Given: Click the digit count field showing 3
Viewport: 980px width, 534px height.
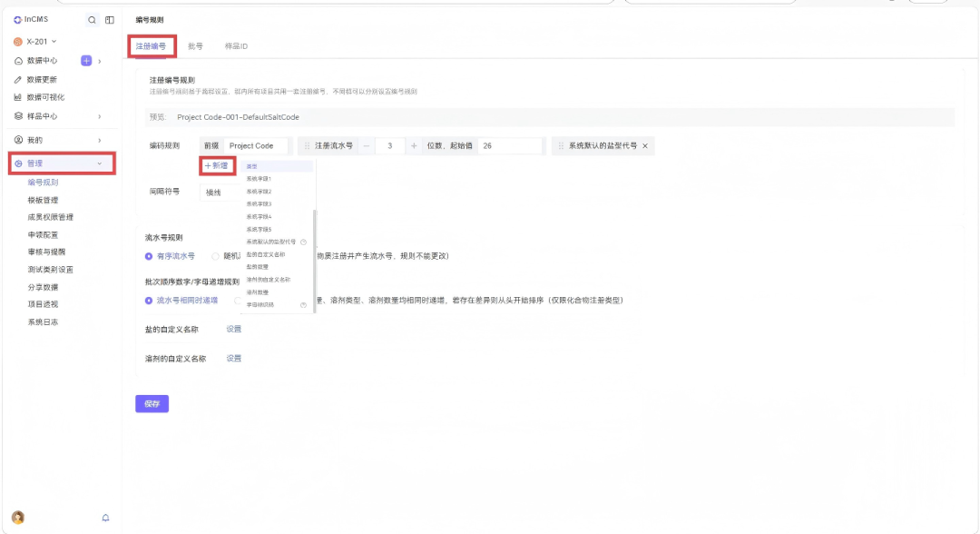Looking at the screenshot, I should click(390, 145).
